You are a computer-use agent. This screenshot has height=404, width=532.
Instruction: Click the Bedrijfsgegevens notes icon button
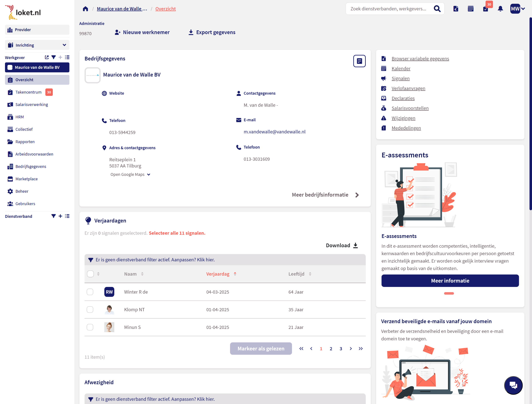(359, 61)
